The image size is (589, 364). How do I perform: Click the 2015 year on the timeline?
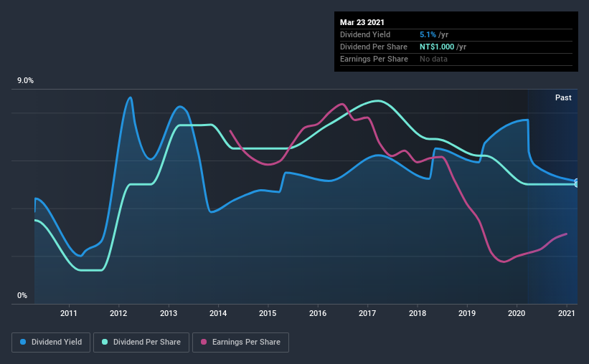[x=268, y=314]
